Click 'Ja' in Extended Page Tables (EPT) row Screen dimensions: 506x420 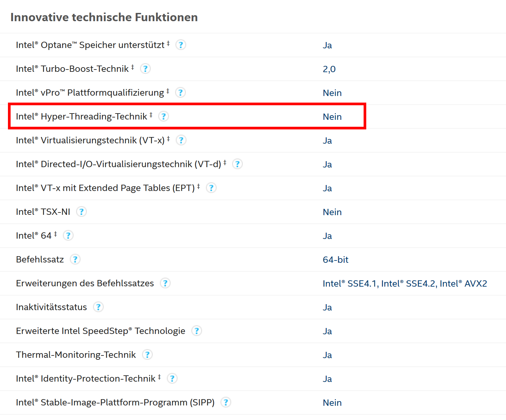click(x=327, y=188)
